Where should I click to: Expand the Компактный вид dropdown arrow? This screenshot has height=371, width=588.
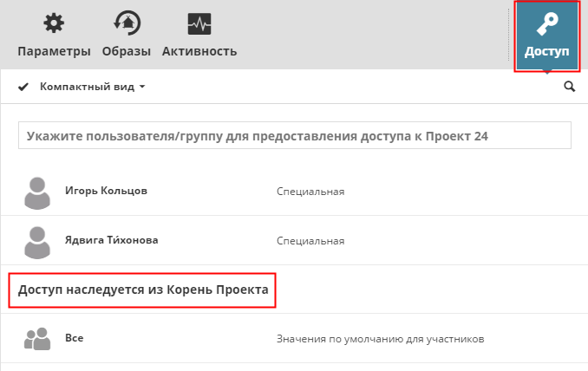(142, 87)
